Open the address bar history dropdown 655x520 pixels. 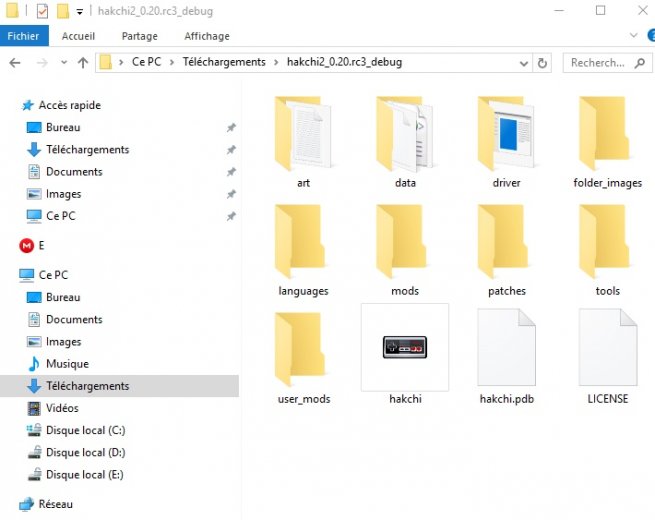click(x=523, y=62)
